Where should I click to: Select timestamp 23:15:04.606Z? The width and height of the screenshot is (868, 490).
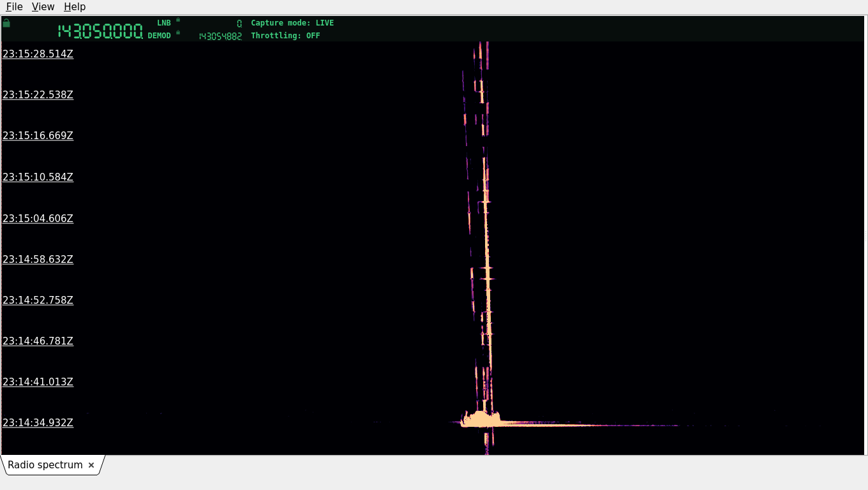point(38,219)
